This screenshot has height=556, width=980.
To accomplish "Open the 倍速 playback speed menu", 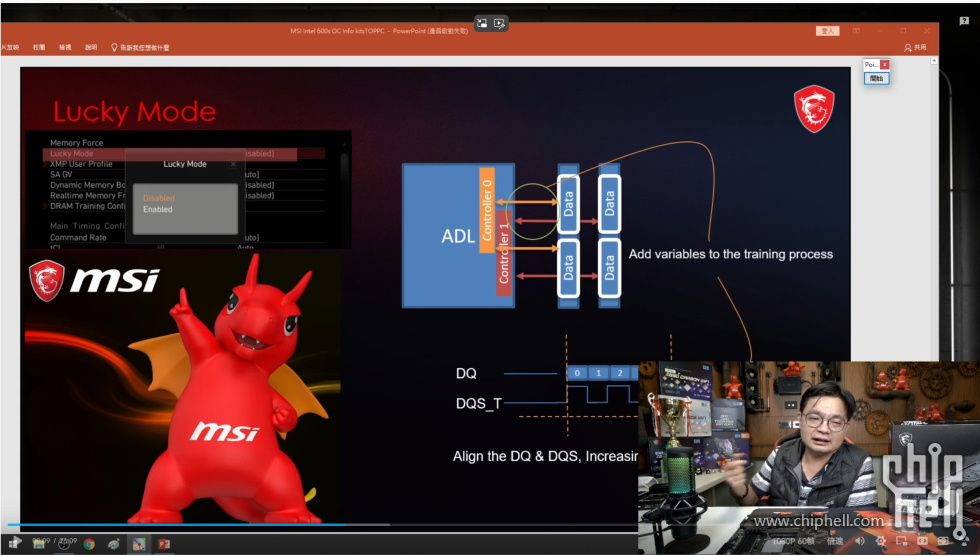I will point(836,541).
